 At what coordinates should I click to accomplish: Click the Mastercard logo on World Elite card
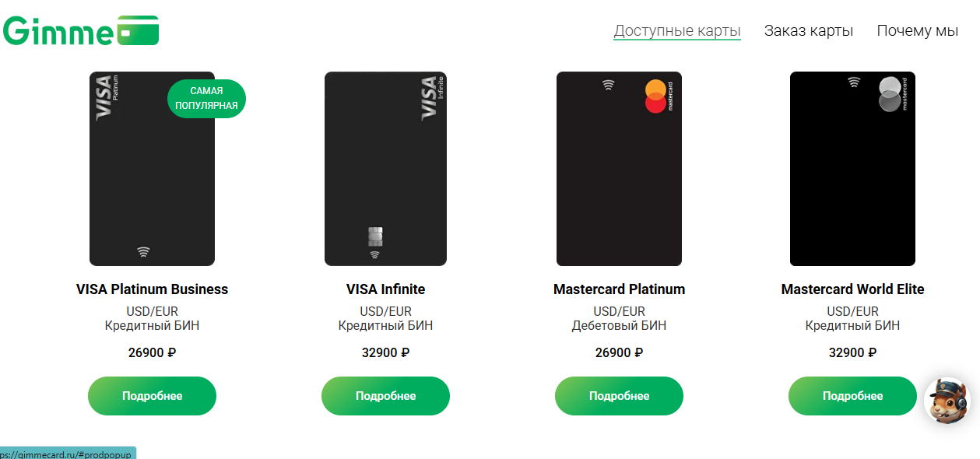[x=890, y=95]
